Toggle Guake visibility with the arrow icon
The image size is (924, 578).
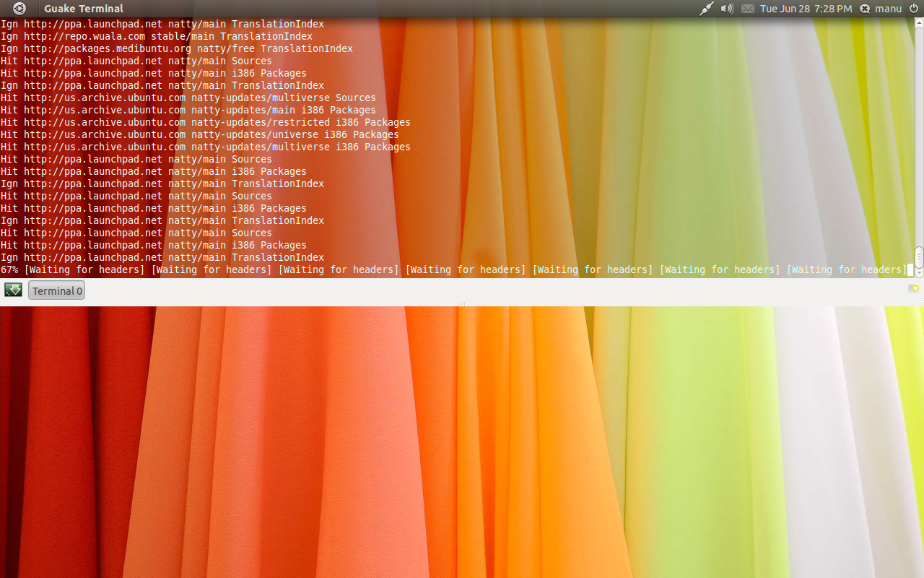tap(13, 289)
